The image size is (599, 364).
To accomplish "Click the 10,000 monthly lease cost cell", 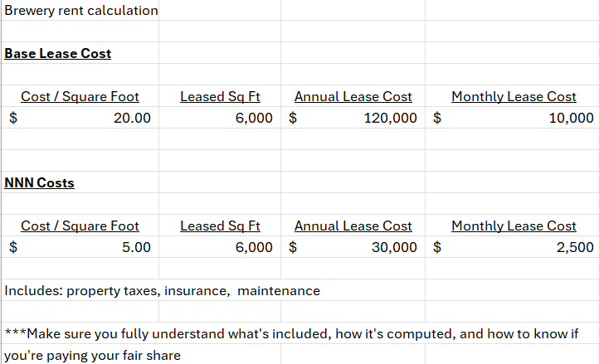I will tap(571, 118).
